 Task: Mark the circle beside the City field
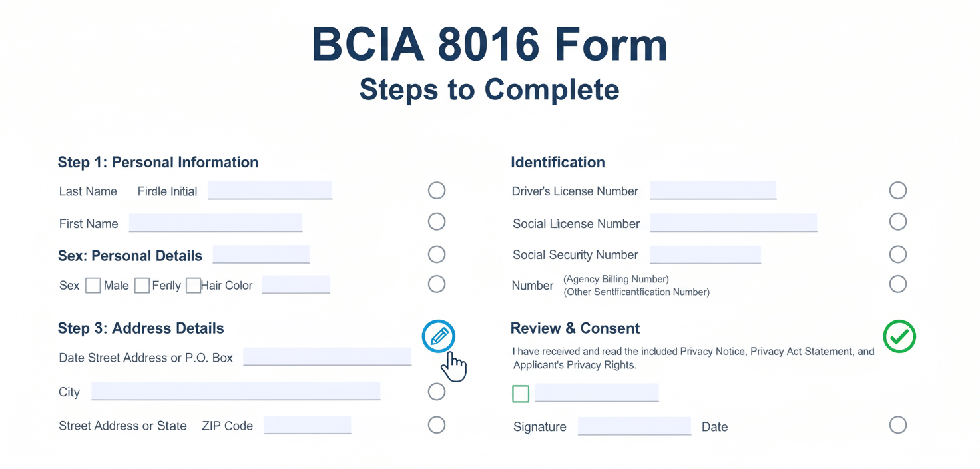pyautogui.click(x=437, y=392)
